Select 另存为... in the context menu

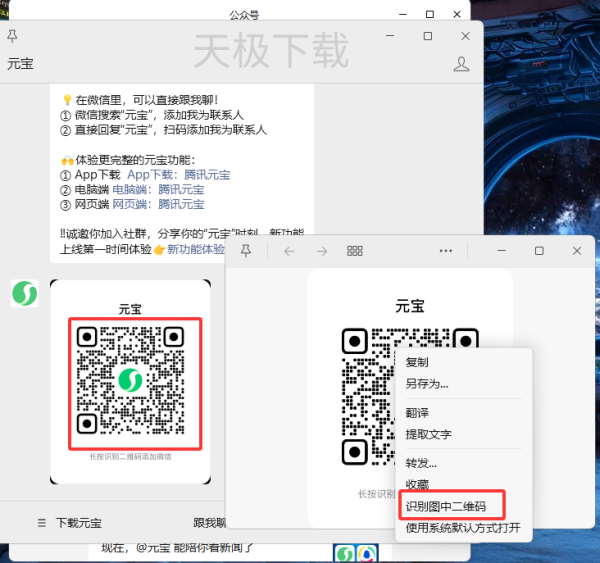tap(427, 383)
